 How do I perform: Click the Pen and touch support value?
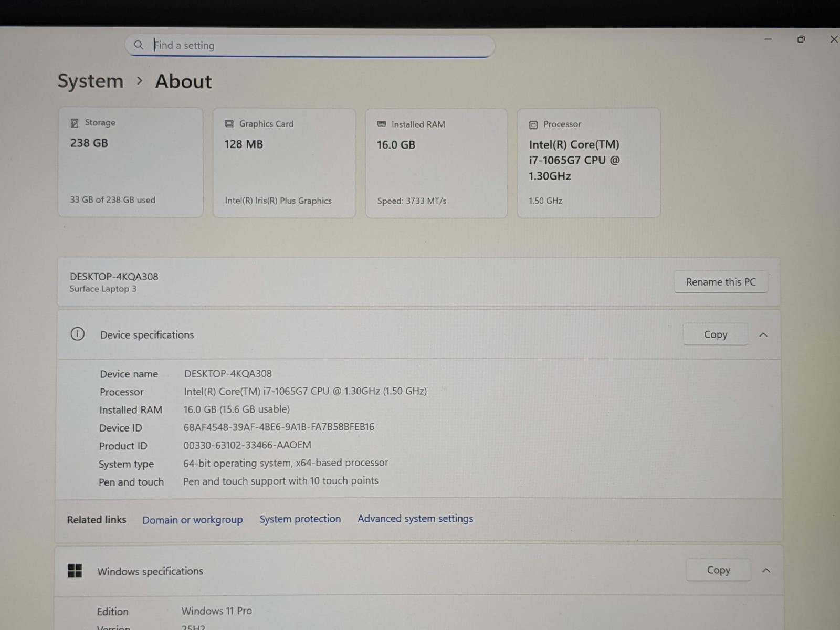pyautogui.click(x=281, y=480)
